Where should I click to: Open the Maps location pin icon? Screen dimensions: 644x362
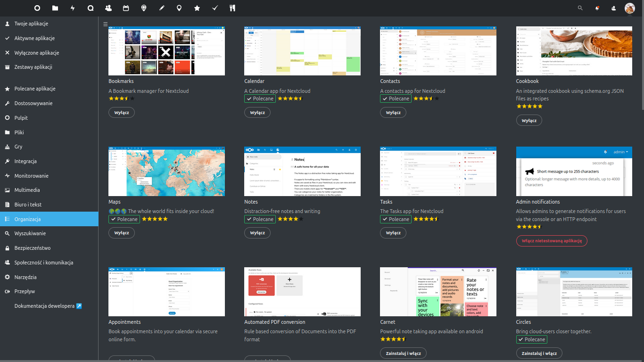pyautogui.click(x=179, y=8)
